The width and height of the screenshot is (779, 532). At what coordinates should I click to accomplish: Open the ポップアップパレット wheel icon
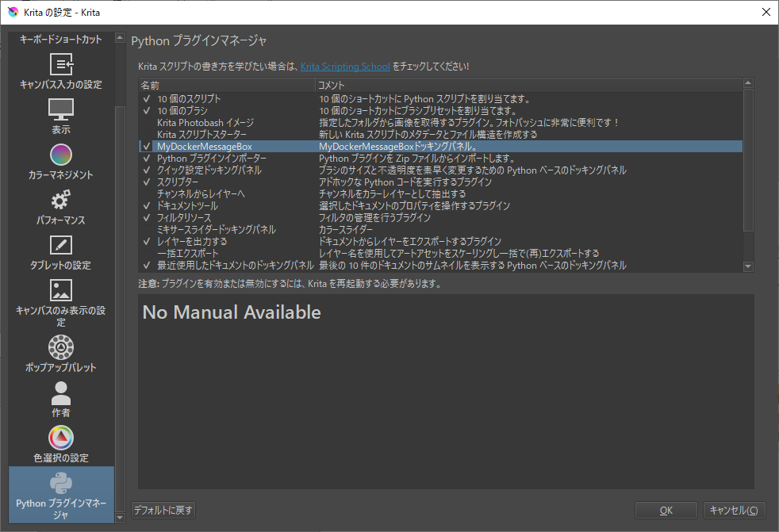point(61,347)
